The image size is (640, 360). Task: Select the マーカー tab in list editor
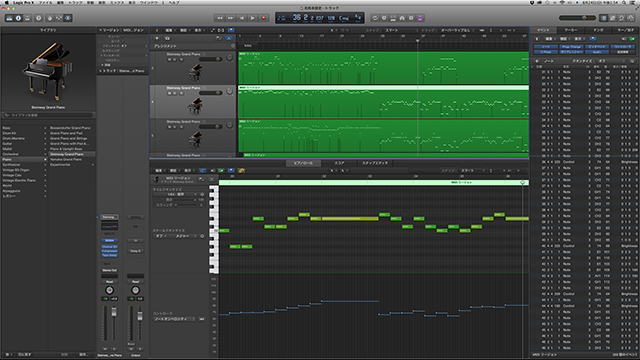pos(571,30)
